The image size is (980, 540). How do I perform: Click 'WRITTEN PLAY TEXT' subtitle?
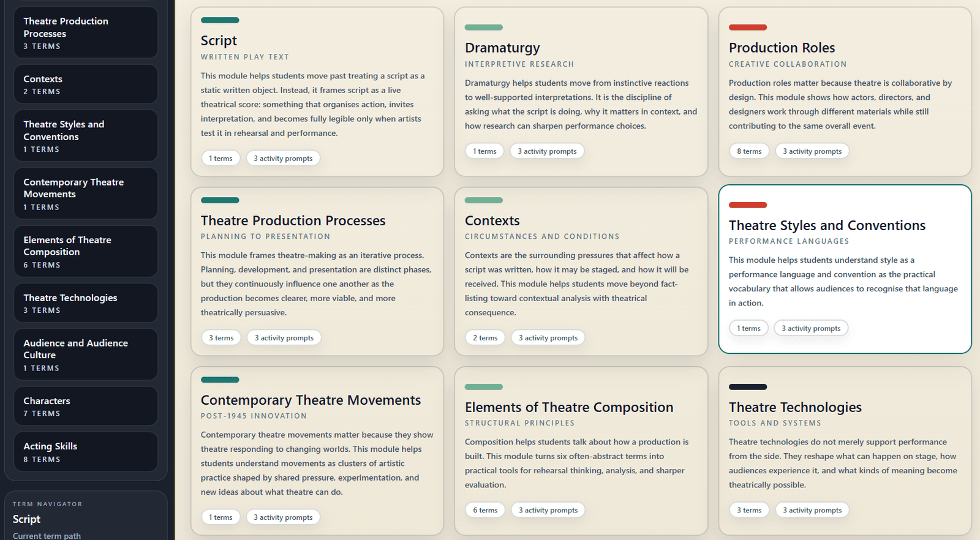point(245,57)
